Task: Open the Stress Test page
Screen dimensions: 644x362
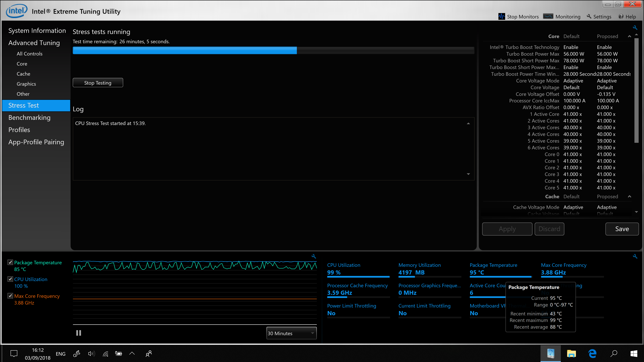Action: pos(36,105)
